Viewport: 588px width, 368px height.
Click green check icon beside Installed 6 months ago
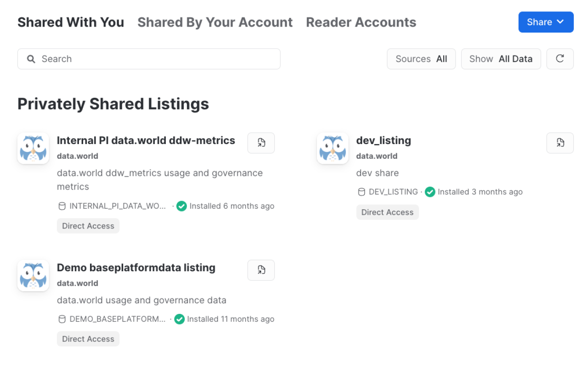182,206
